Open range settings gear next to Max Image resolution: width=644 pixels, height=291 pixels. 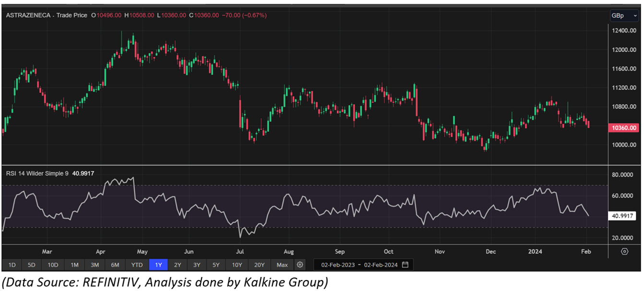(300, 265)
